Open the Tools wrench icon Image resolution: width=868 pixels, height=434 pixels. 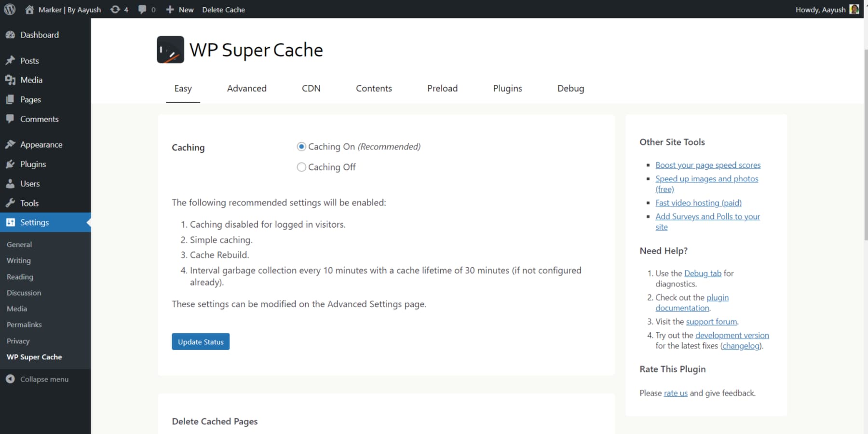11,203
